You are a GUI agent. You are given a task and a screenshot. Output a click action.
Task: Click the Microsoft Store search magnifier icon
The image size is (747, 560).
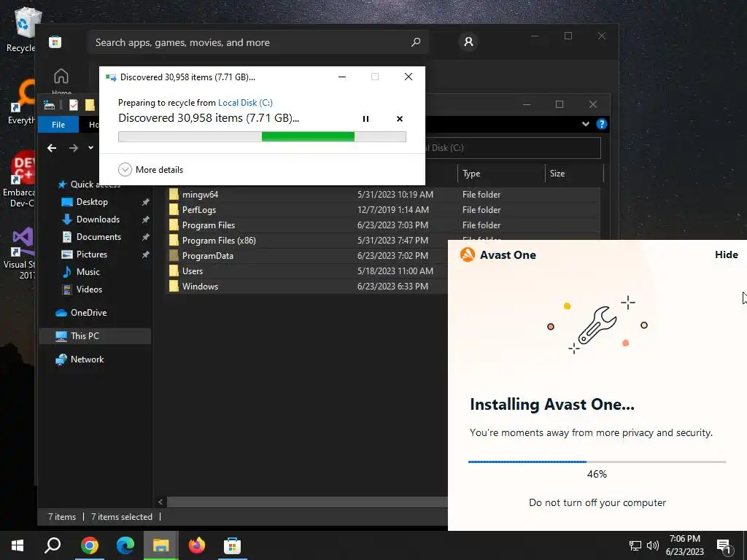415,42
